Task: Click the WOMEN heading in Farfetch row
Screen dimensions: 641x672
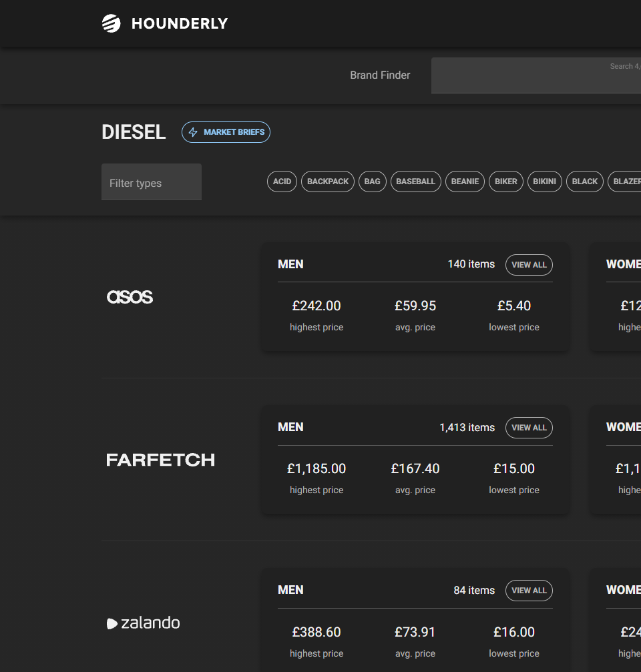Action: point(624,427)
